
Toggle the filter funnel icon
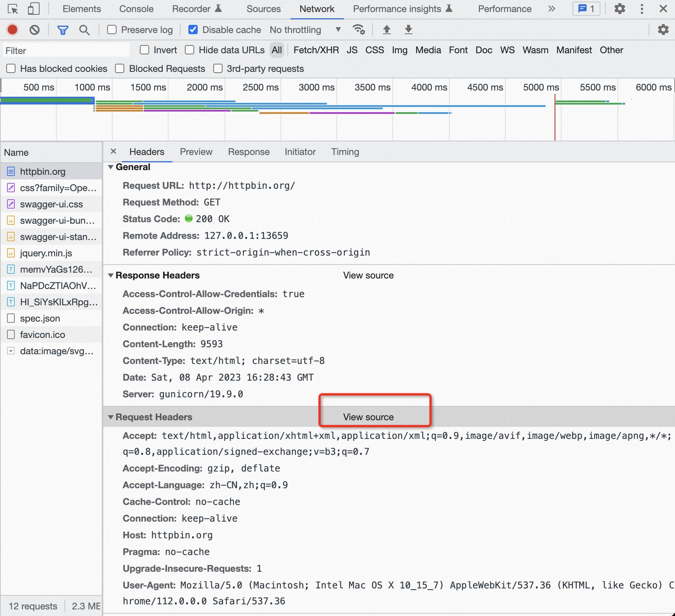click(63, 30)
